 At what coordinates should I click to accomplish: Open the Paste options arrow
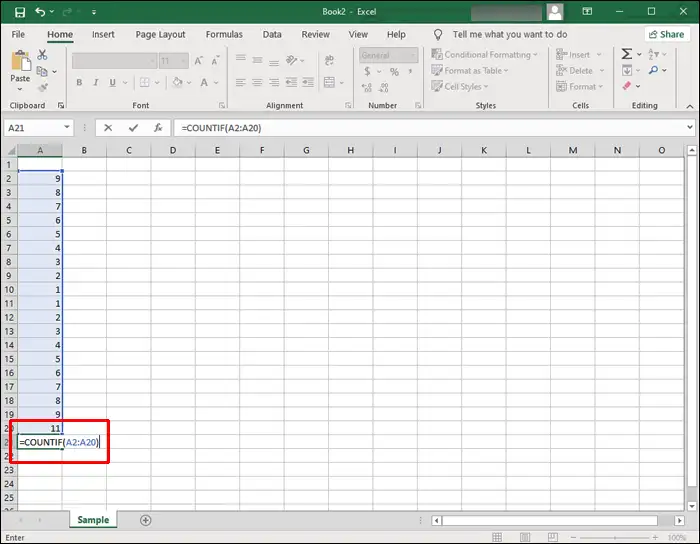(x=20, y=89)
